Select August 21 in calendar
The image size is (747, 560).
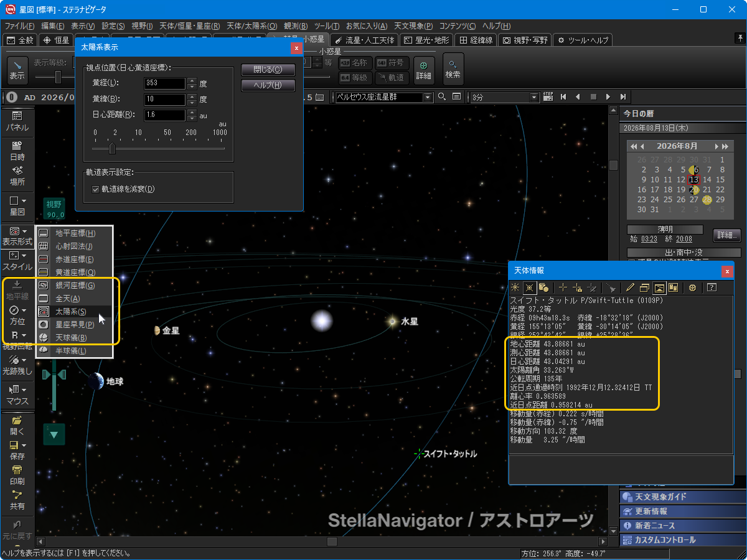point(708,189)
